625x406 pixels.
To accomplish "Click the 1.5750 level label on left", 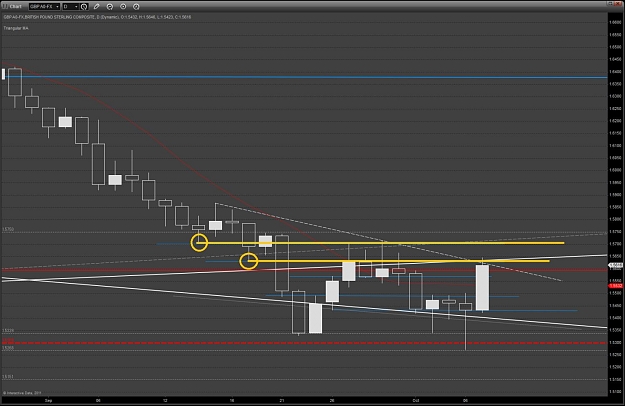I will [x=8, y=229].
